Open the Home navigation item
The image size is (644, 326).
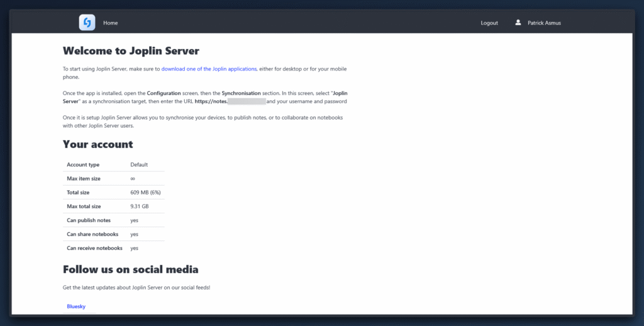(x=111, y=23)
